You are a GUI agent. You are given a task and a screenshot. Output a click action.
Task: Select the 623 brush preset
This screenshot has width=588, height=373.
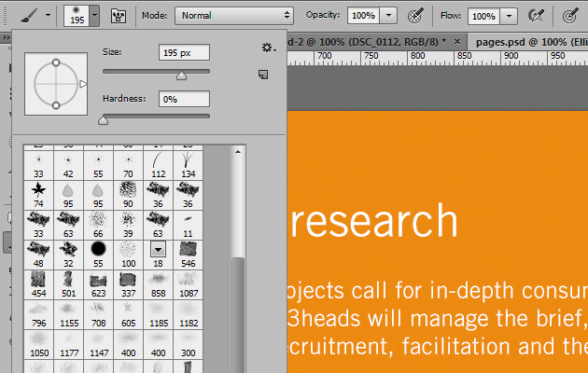click(x=98, y=285)
